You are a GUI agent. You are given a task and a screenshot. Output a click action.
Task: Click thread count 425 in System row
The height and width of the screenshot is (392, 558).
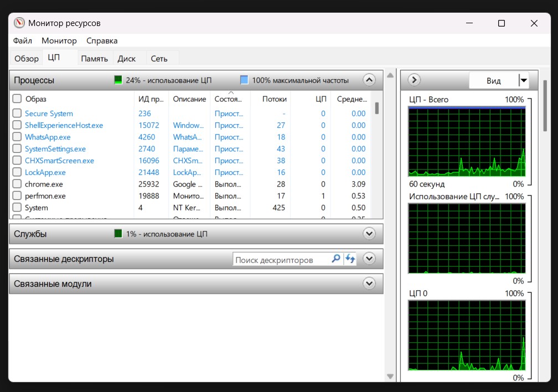tap(278, 208)
